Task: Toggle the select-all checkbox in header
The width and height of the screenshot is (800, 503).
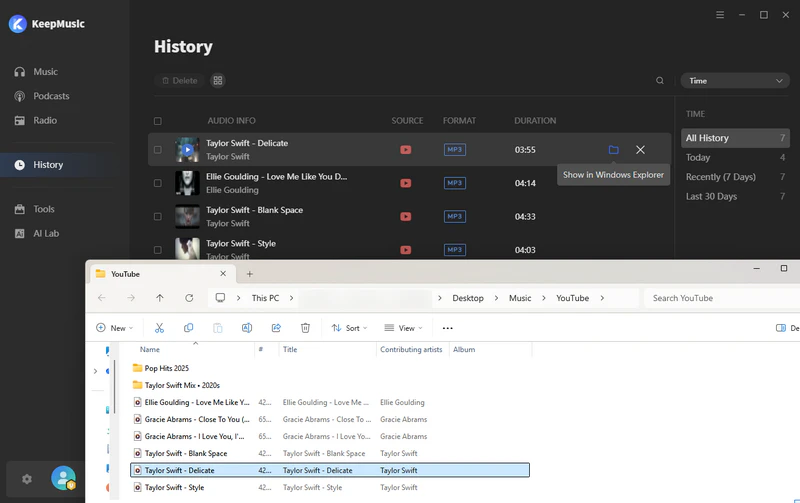Action: click(x=158, y=121)
